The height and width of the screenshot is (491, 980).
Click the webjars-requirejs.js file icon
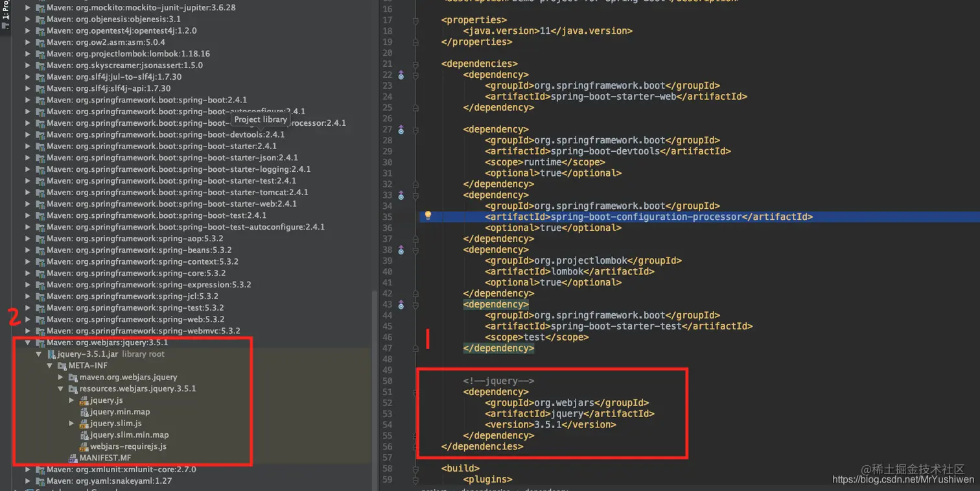click(84, 447)
